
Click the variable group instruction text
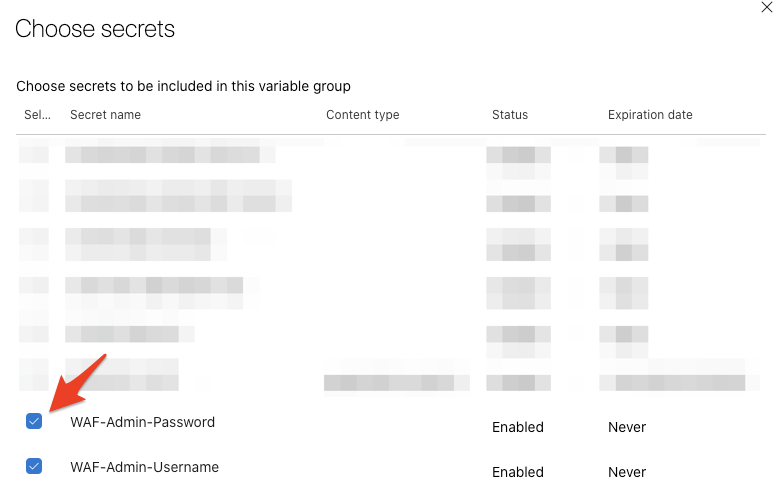183,86
